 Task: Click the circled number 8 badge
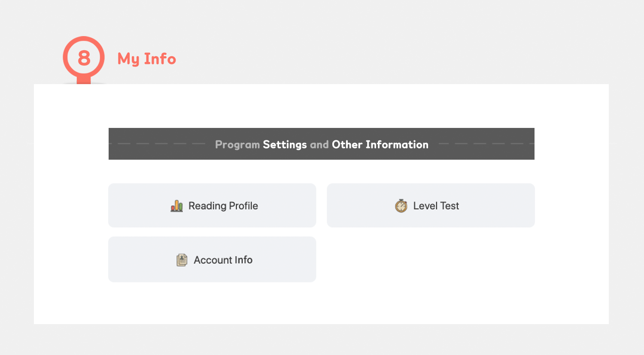pyautogui.click(x=84, y=58)
